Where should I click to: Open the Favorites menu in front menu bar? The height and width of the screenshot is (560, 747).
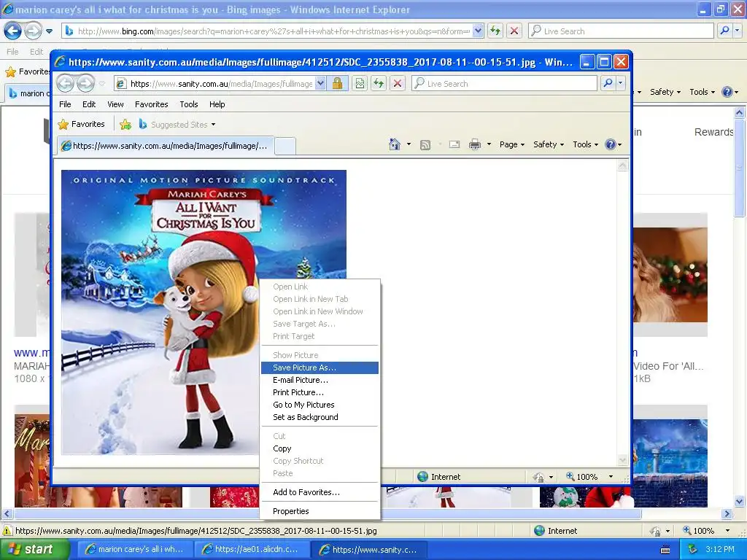tap(152, 104)
